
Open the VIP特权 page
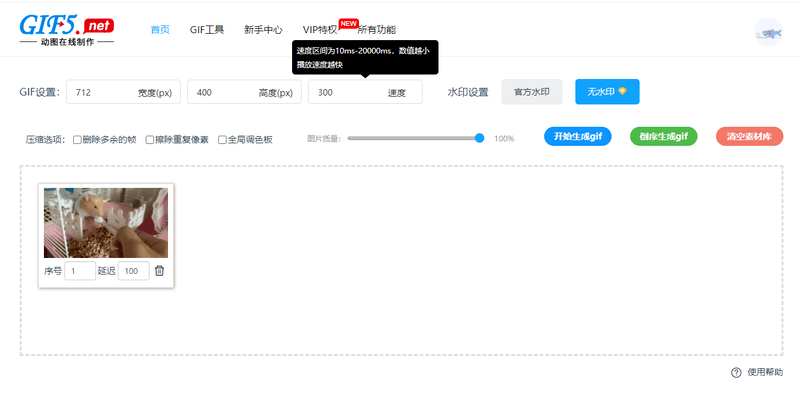pyautogui.click(x=320, y=30)
